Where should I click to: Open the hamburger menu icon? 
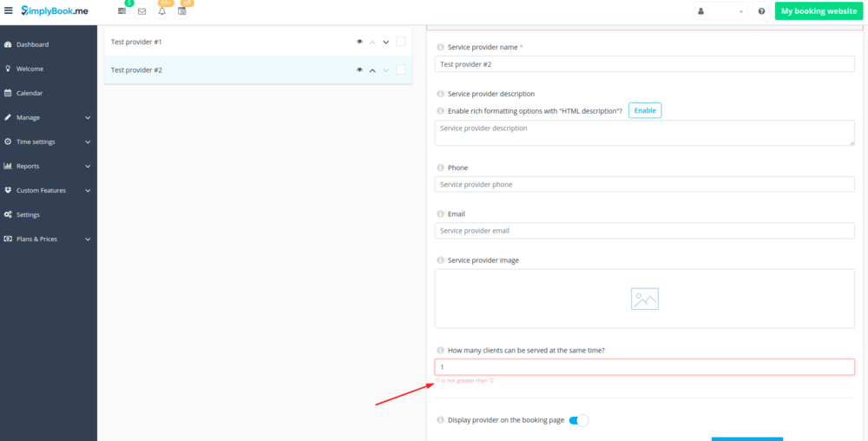(x=9, y=11)
